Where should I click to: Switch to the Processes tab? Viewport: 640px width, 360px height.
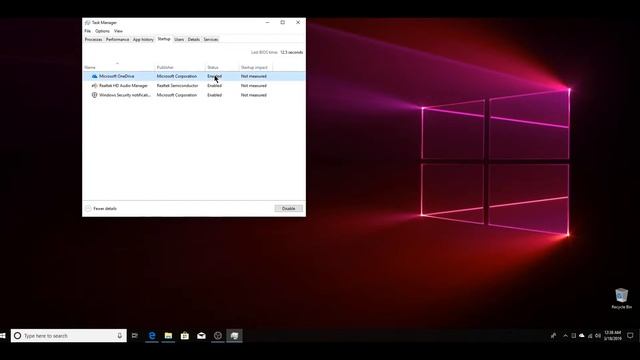(x=93, y=40)
